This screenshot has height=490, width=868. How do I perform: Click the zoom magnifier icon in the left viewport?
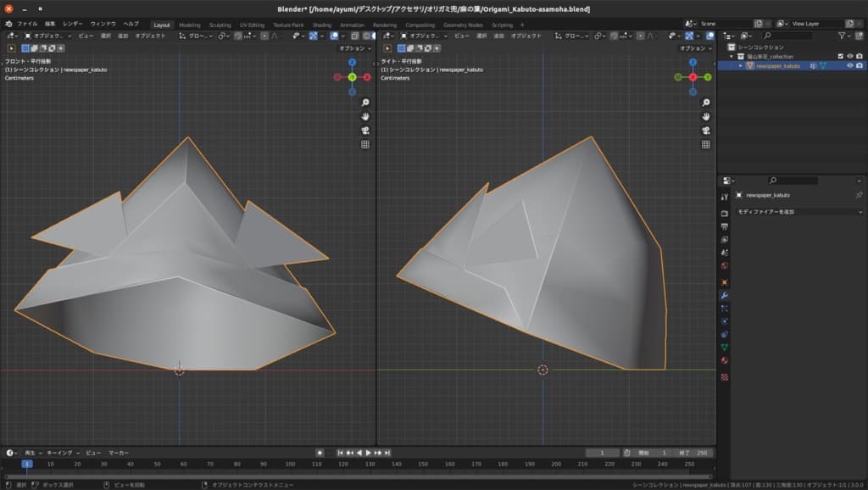365,102
